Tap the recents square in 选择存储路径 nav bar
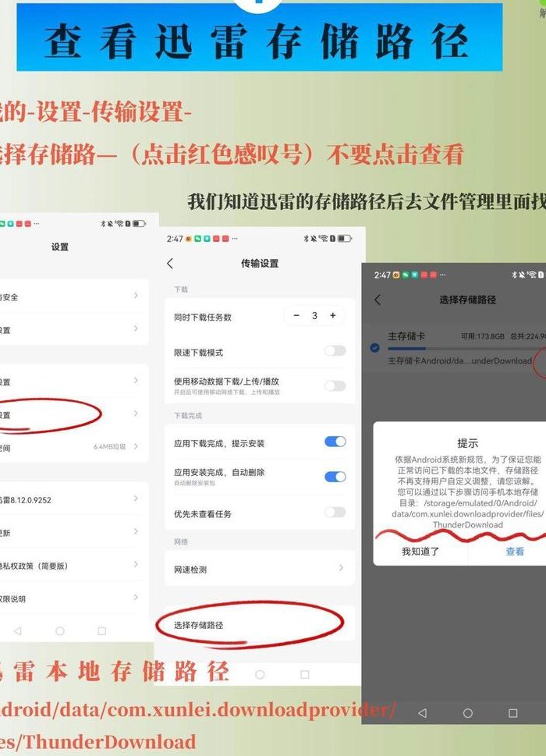546x756 pixels. click(x=512, y=712)
